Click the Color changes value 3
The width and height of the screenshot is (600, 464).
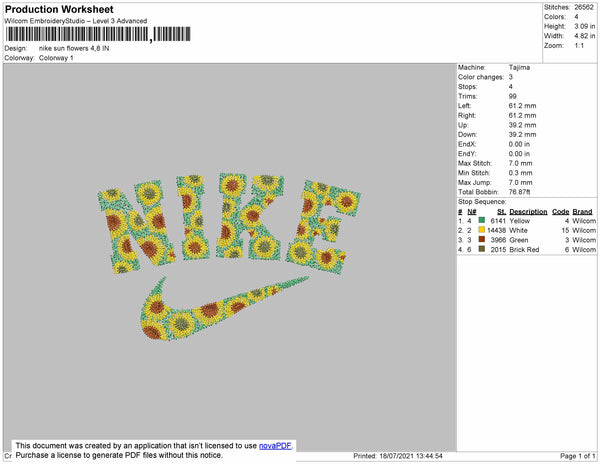coord(510,77)
